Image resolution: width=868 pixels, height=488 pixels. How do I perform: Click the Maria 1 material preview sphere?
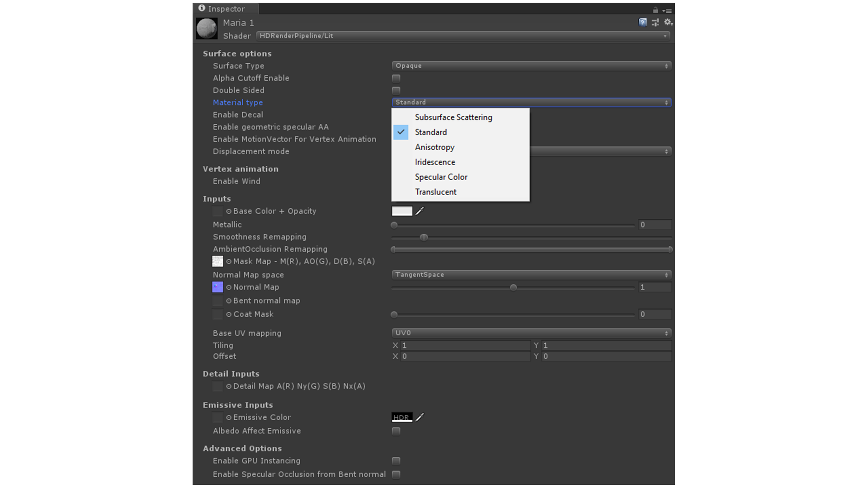tap(207, 28)
